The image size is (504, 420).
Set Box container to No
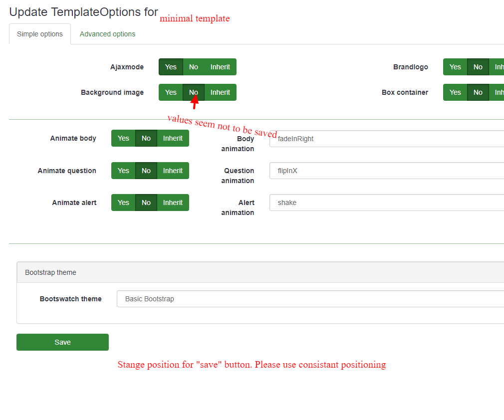pos(478,92)
